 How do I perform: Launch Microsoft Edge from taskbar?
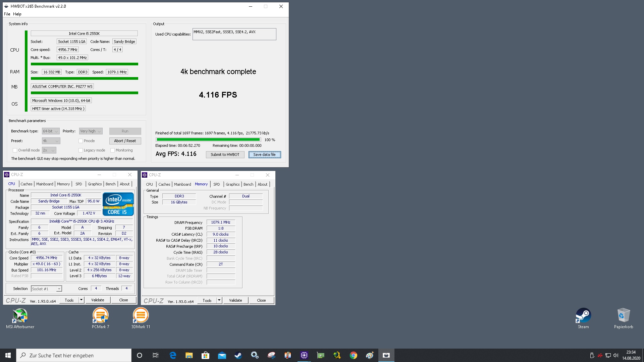(173, 355)
